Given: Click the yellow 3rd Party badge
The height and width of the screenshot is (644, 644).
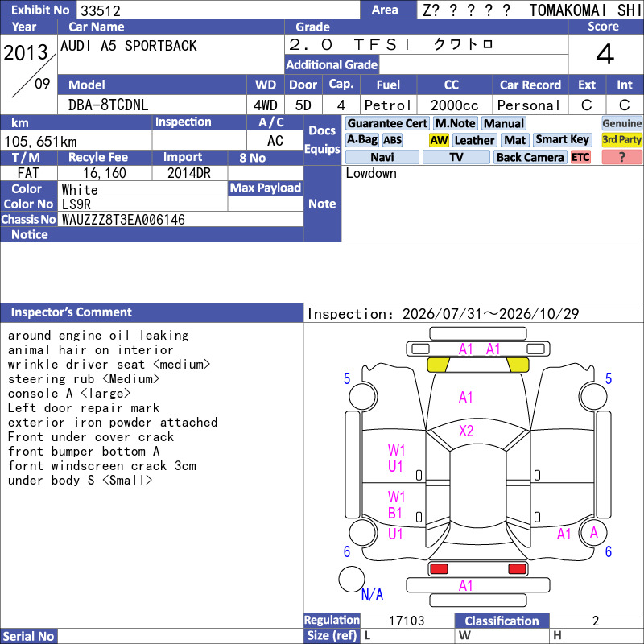Looking at the screenshot, I should pos(621,140).
